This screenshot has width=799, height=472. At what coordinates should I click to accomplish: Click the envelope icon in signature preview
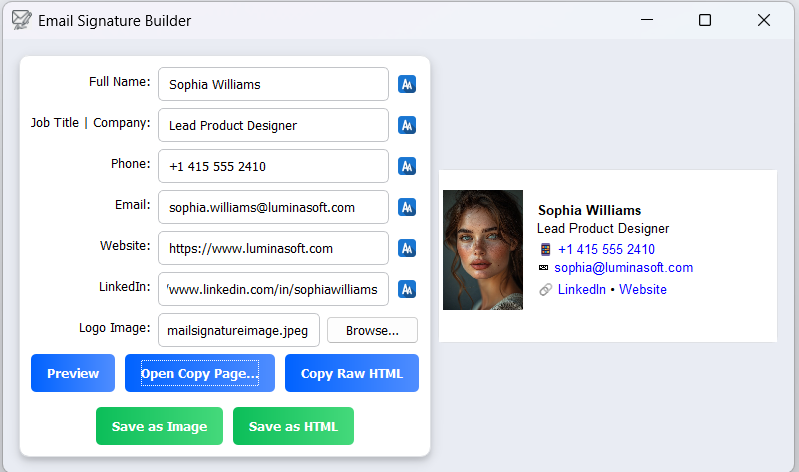(x=544, y=268)
